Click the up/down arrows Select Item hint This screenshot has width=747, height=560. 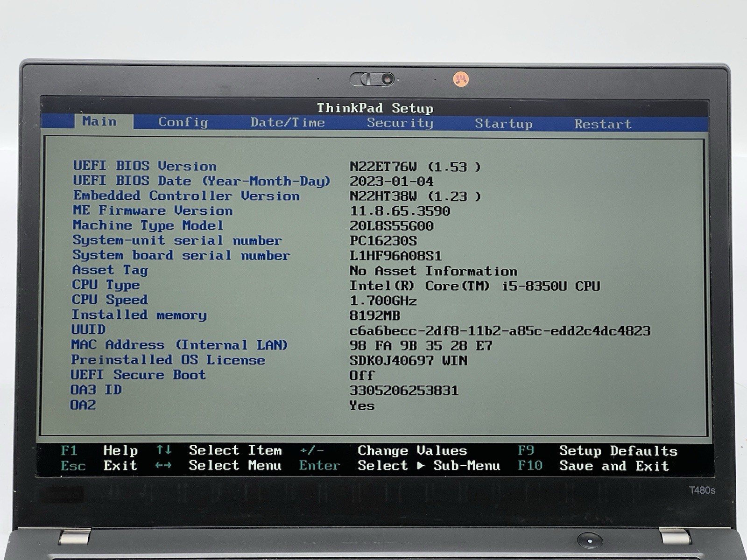[x=219, y=450]
